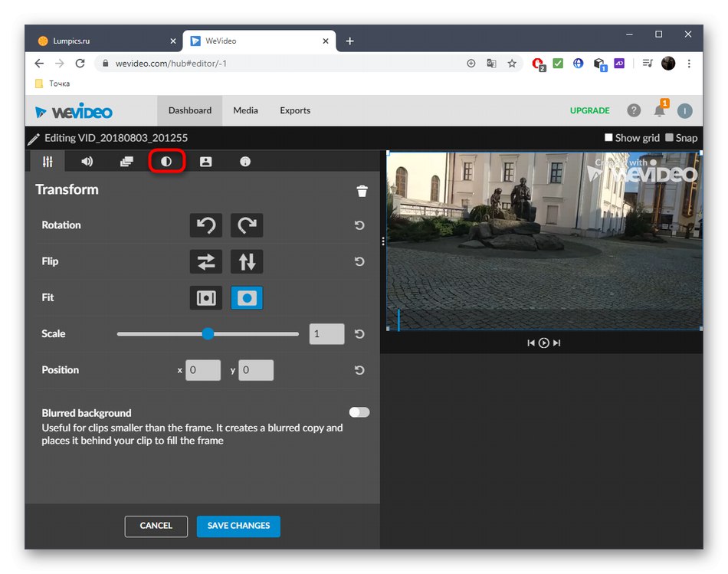Click the UPGRADE link
Screen dimensions: 728x574
pos(589,110)
